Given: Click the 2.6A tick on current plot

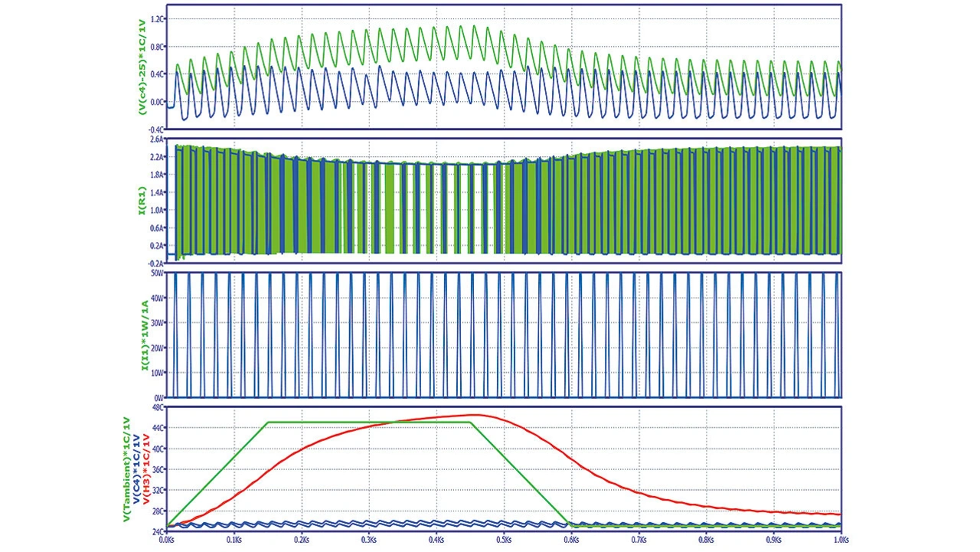Looking at the screenshot, I should 157,139.
